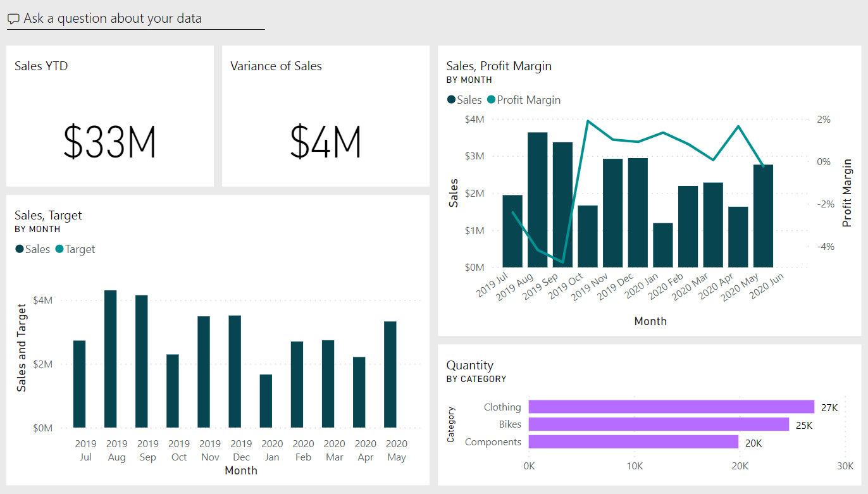Select the 2019 Dec bar in Profit Margin chart
This screenshot has width=868, height=494.
(x=638, y=213)
